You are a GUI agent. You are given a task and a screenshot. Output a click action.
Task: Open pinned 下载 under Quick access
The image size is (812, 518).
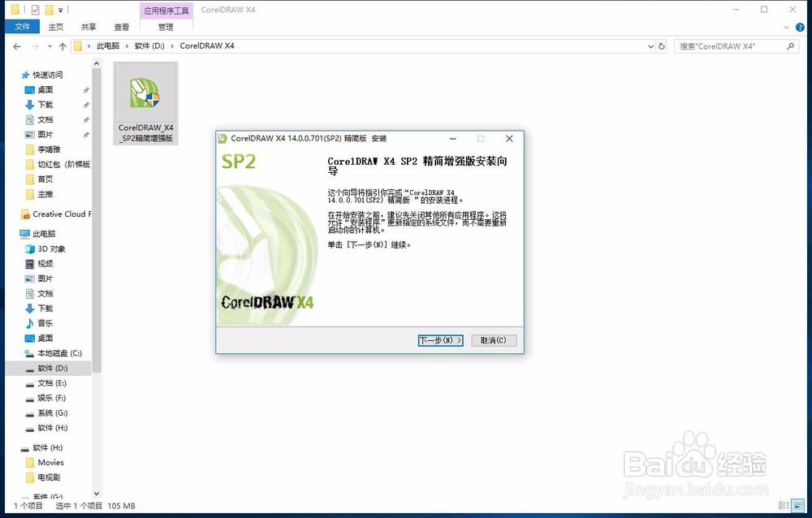coord(45,105)
